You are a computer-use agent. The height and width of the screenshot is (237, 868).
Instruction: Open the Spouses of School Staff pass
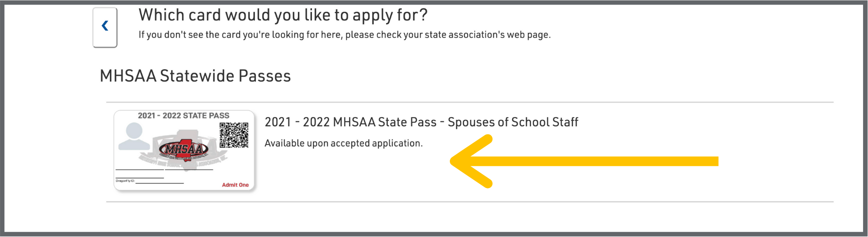point(421,122)
